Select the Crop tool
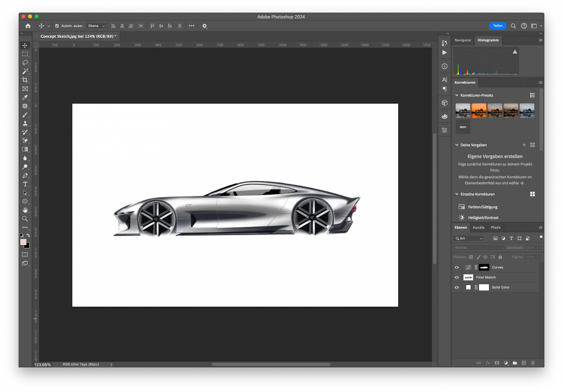563x392 pixels. pos(25,80)
